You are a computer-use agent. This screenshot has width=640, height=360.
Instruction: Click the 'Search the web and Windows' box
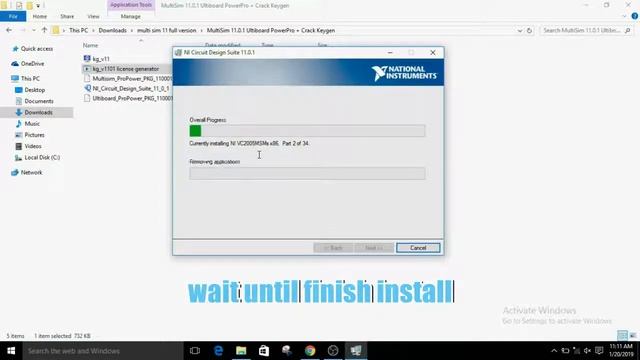103,351
